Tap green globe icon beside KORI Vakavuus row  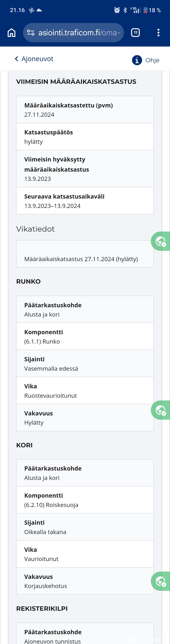tap(161, 581)
